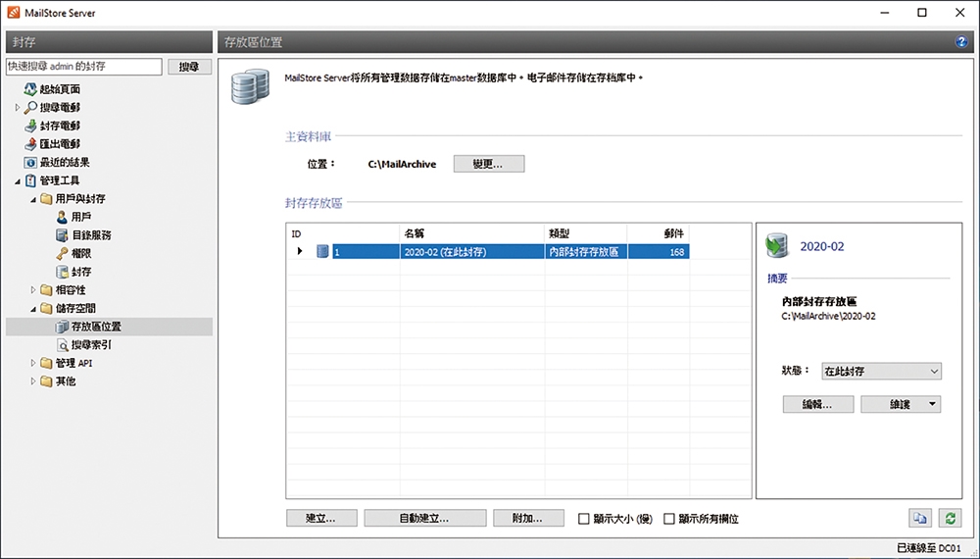Enable the 顯示所有欄位 checkbox
Viewport: 980px width, 559px height.
pos(669,519)
